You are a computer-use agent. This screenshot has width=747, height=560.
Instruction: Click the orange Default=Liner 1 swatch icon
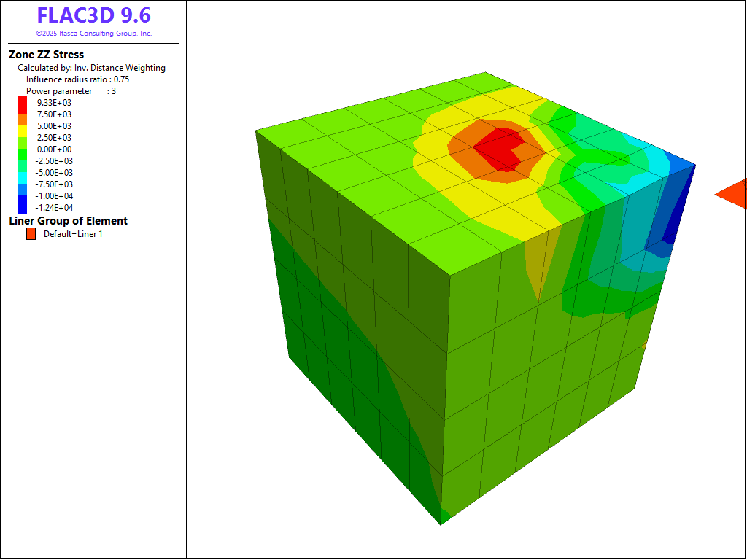(31, 234)
